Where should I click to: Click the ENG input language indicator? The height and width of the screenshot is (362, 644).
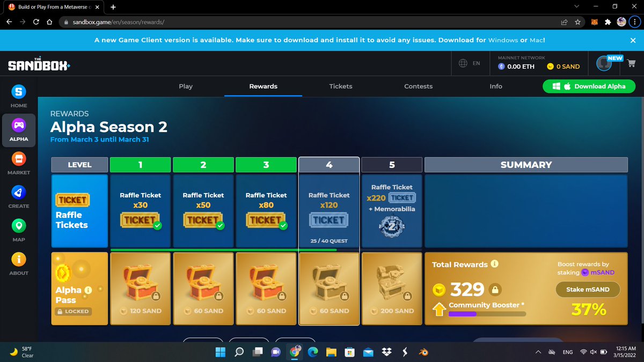pyautogui.click(x=567, y=352)
